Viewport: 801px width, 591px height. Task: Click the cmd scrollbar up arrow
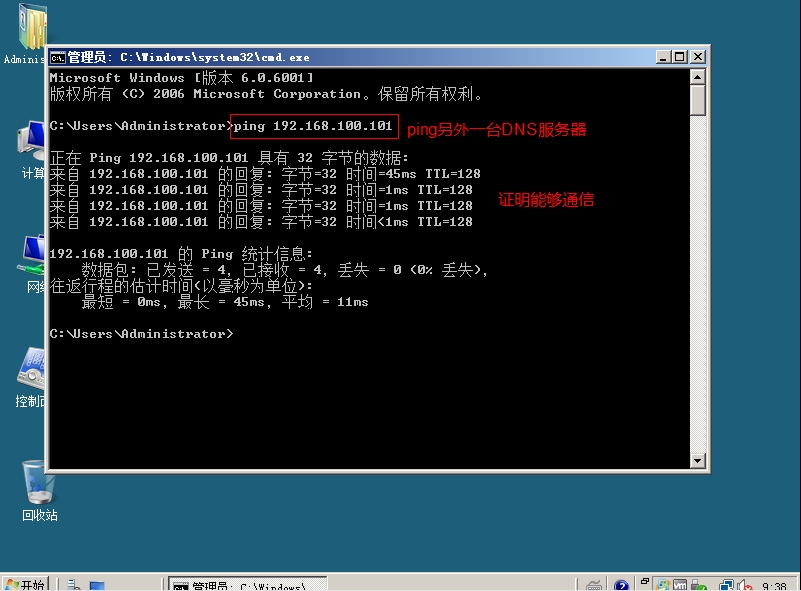pyautogui.click(x=697, y=77)
